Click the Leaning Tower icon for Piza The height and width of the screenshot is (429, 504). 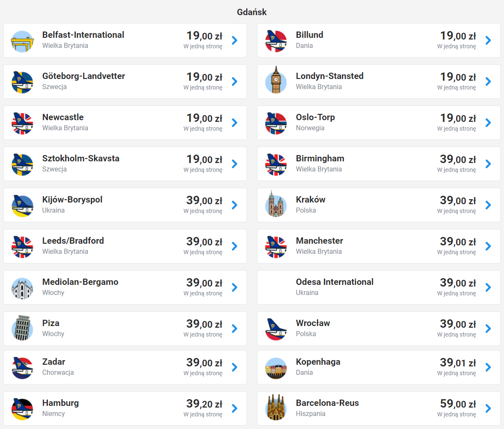[22, 328]
